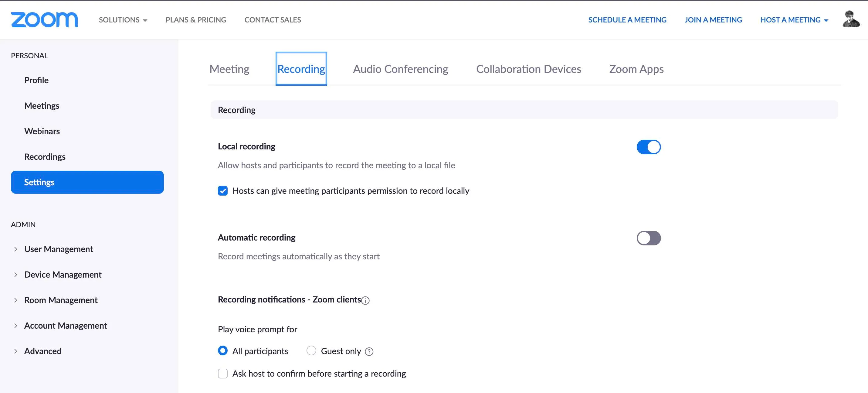Click the PERSONAL sidebar heading
The width and height of the screenshot is (868, 393).
29,56
